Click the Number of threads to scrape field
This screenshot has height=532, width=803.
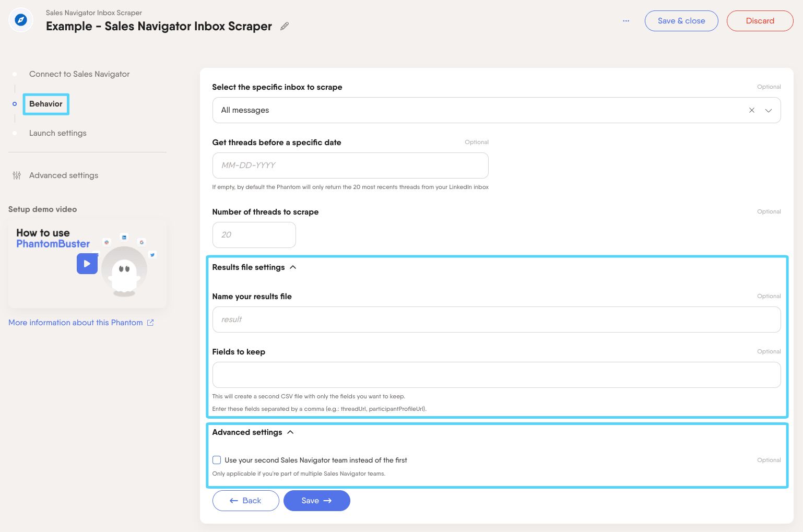(x=254, y=235)
